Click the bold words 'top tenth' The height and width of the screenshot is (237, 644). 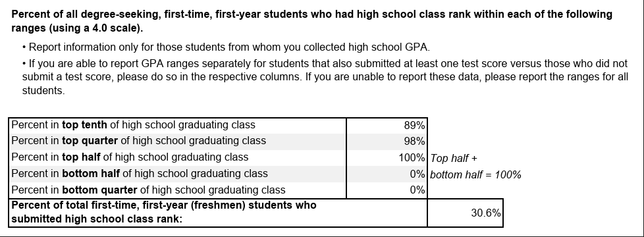click(x=84, y=125)
